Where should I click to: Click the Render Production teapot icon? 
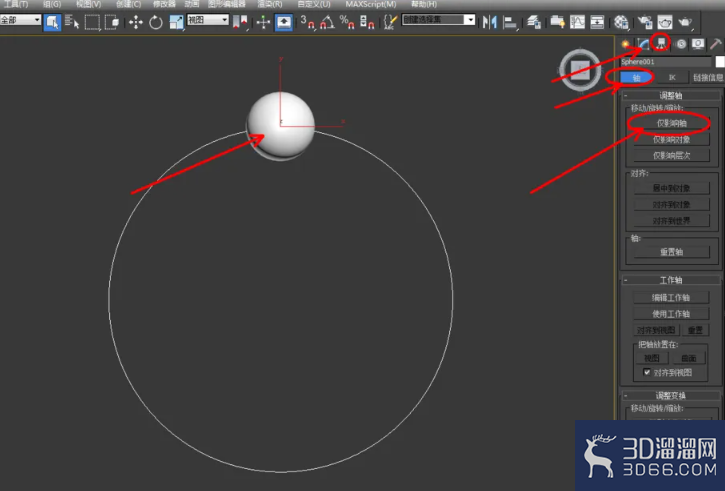685,22
